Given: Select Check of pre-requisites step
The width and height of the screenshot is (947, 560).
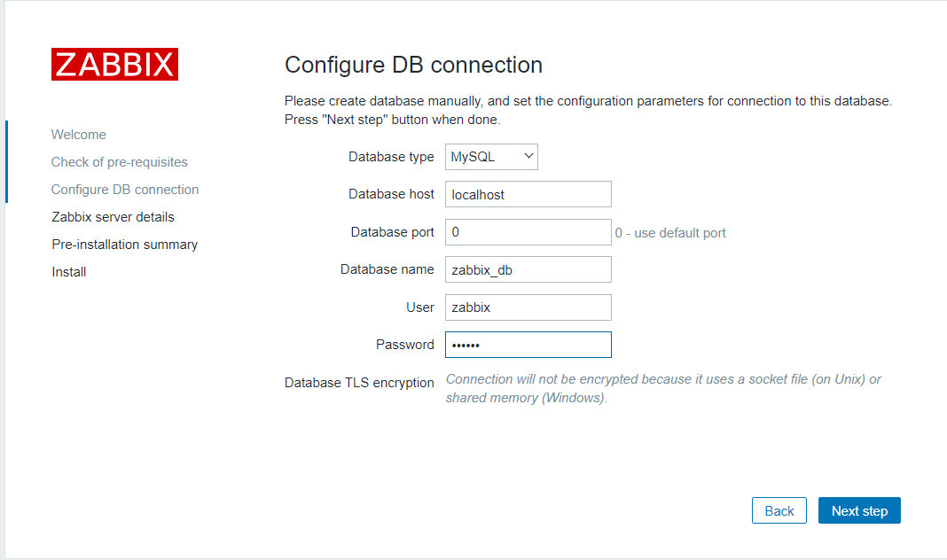Looking at the screenshot, I should click(x=120, y=162).
